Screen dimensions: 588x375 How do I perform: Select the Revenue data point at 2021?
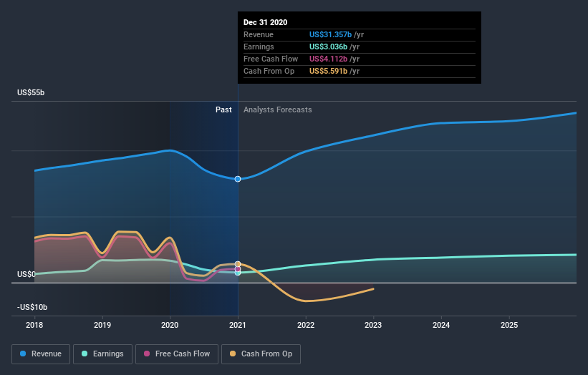[x=238, y=179]
